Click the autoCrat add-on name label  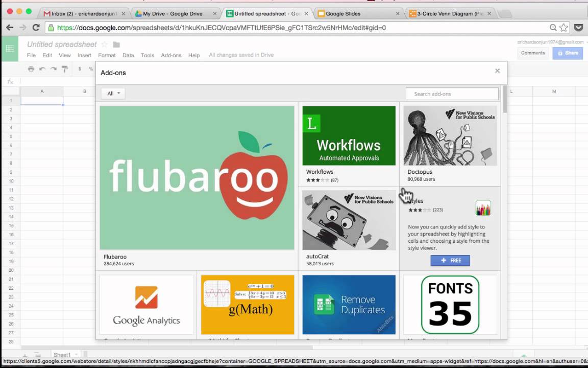317,257
